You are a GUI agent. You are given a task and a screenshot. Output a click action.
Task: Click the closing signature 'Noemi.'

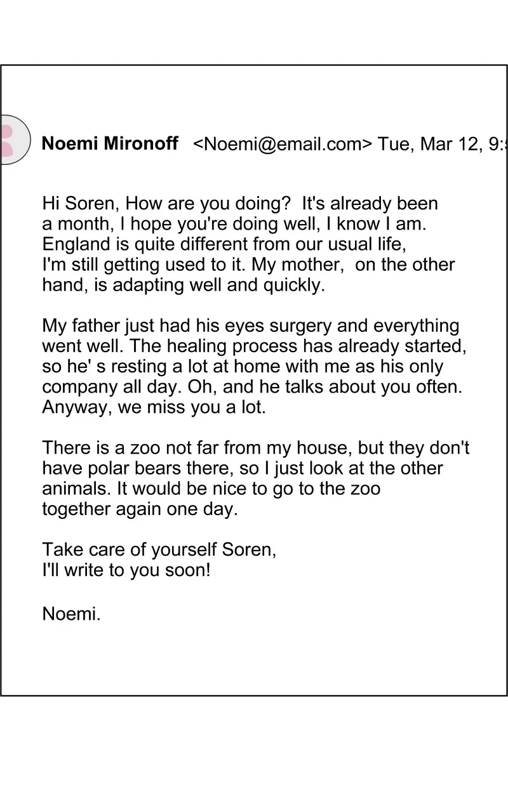pyautogui.click(x=72, y=613)
